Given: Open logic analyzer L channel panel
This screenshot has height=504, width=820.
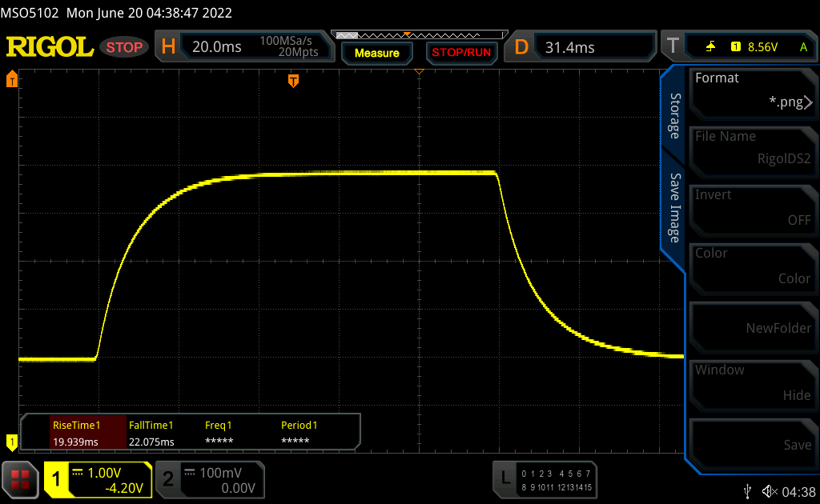Looking at the screenshot, I should [545, 478].
